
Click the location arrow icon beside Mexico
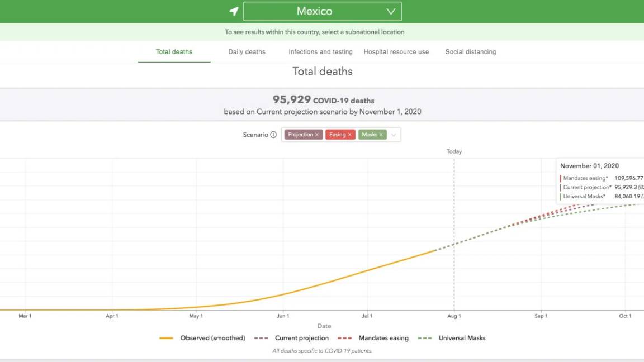(x=234, y=12)
